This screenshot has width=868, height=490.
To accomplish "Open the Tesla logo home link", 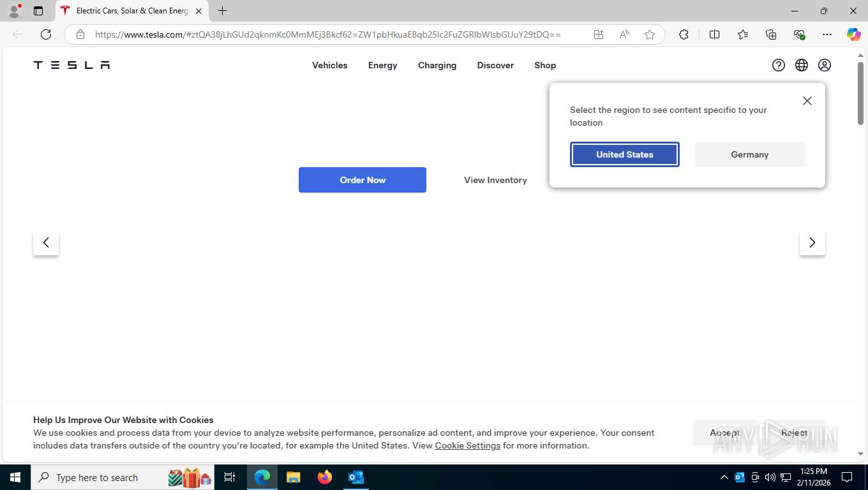I will (x=71, y=65).
